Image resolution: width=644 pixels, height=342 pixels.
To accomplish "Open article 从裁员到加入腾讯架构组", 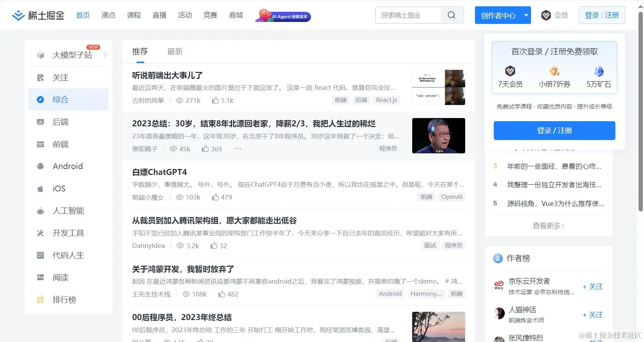I will tap(215, 221).
